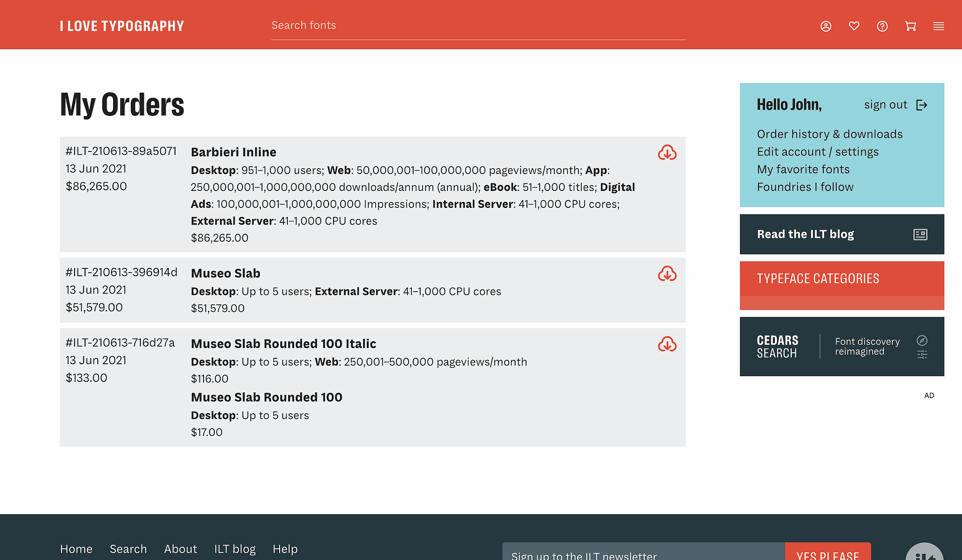This screenshot has height=560, width=962.
Task: Click the Search fonts input field
Action: coord(478,26)
